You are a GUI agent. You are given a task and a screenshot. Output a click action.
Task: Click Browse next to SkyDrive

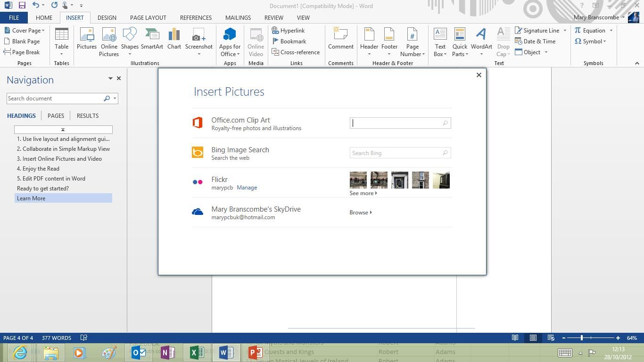point(360,212)
